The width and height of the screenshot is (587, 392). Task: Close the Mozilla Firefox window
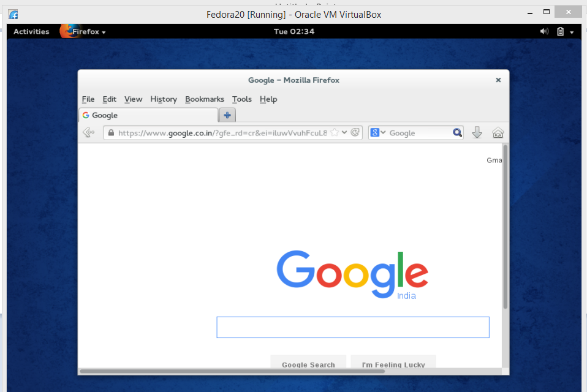tap(498, 80)
